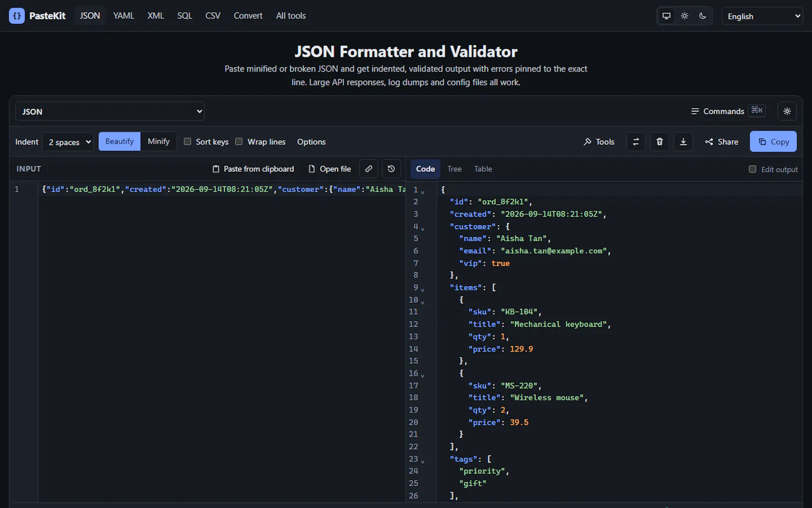Open the All tools nav item
This screenshot has width=812, height=508.
point(291,16)
